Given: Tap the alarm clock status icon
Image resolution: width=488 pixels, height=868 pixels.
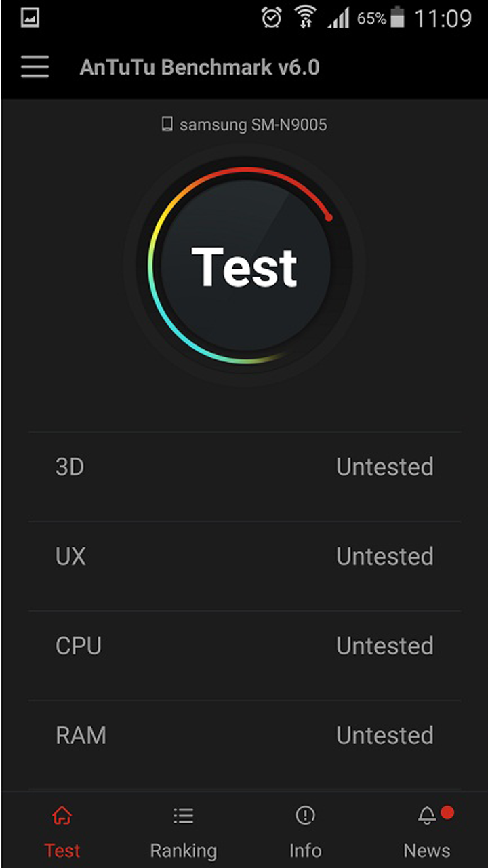Looking at the screenshot, I should 272,18.
